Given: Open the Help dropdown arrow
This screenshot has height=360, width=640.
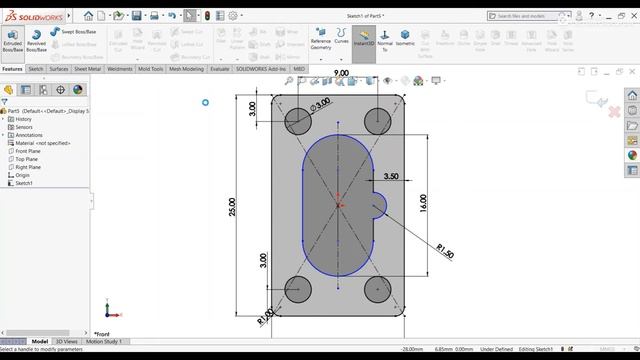Looking at the screenshot, I should pyautogui.click(x=600, y=16).
